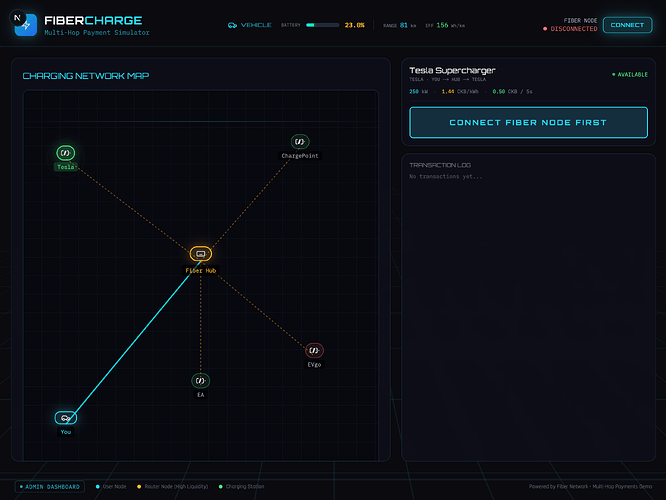Connect the Fiber node via Connect button
The width and height of the screenshot is (666, 500).
coord(627,25)
